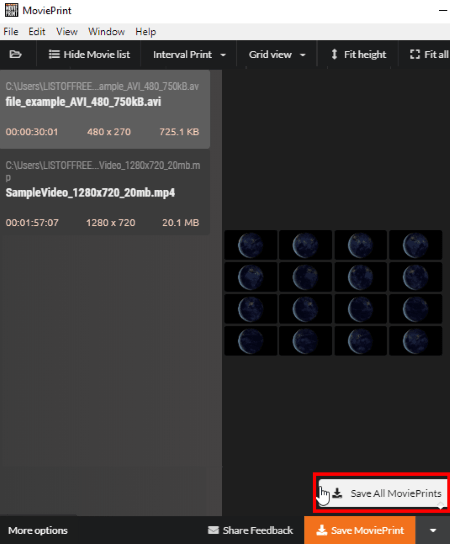Screen dimensions: 450x544
Task: Click More options
Action: click(38, 530)
